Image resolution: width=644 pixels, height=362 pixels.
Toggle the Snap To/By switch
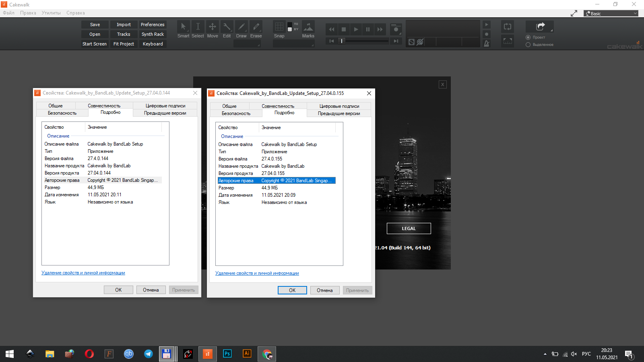coord(290,27)
